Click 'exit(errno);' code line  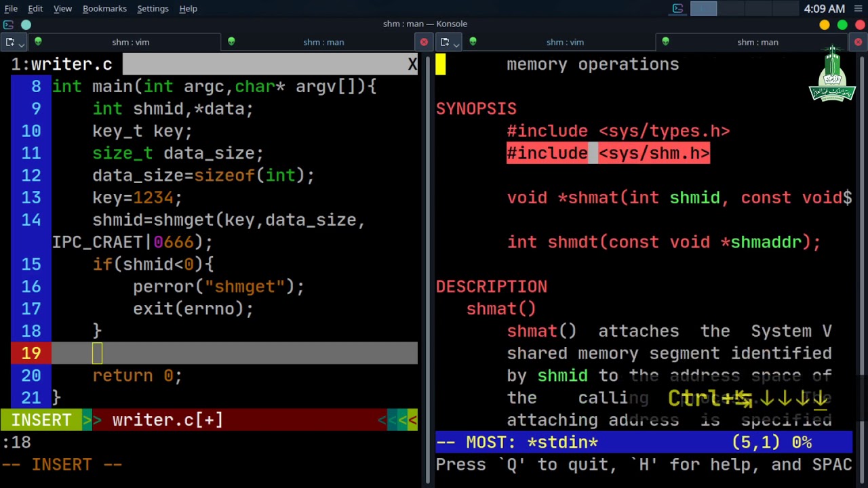(x=193, y=309)
